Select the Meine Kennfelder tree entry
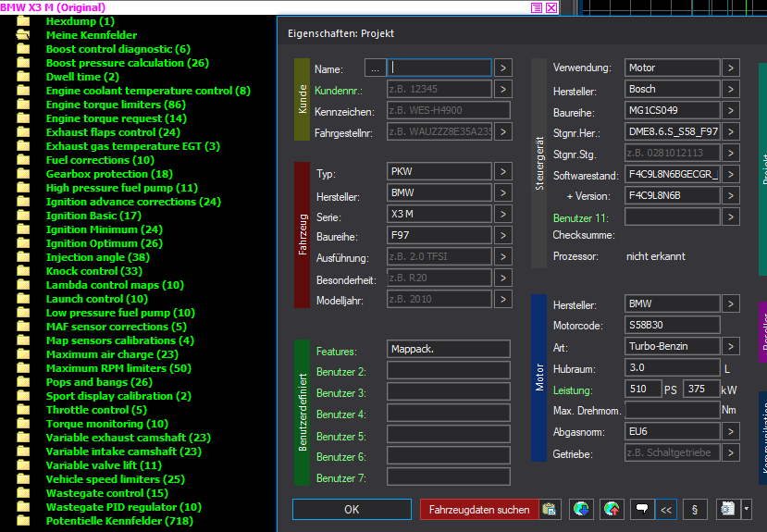The width and height of the screenshot is (767, 532). [x=91, y=35]
